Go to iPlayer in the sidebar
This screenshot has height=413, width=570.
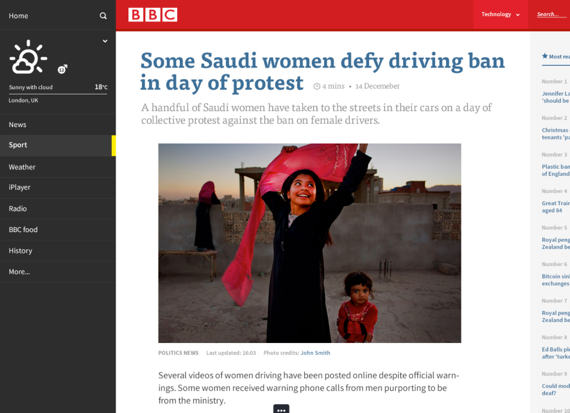58,188
